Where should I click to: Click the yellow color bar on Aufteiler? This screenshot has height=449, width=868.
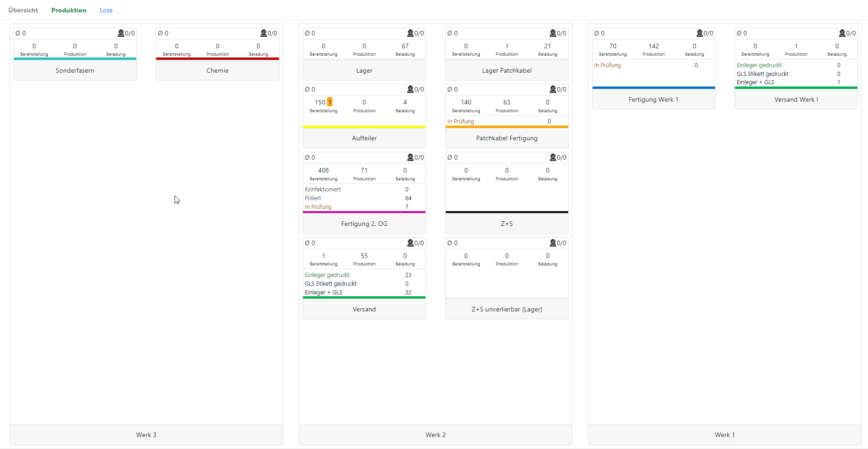click(364, 127)
